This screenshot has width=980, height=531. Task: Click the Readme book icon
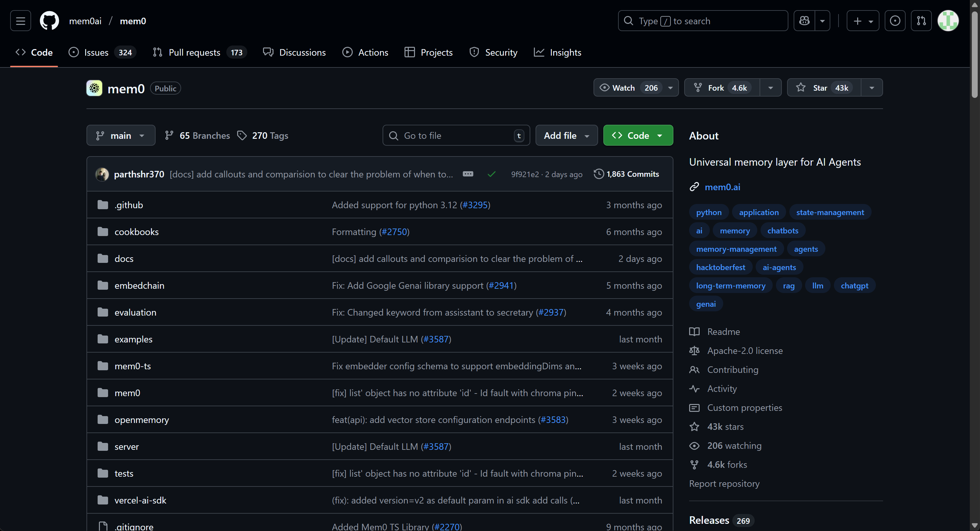click(x=694, y=332)
